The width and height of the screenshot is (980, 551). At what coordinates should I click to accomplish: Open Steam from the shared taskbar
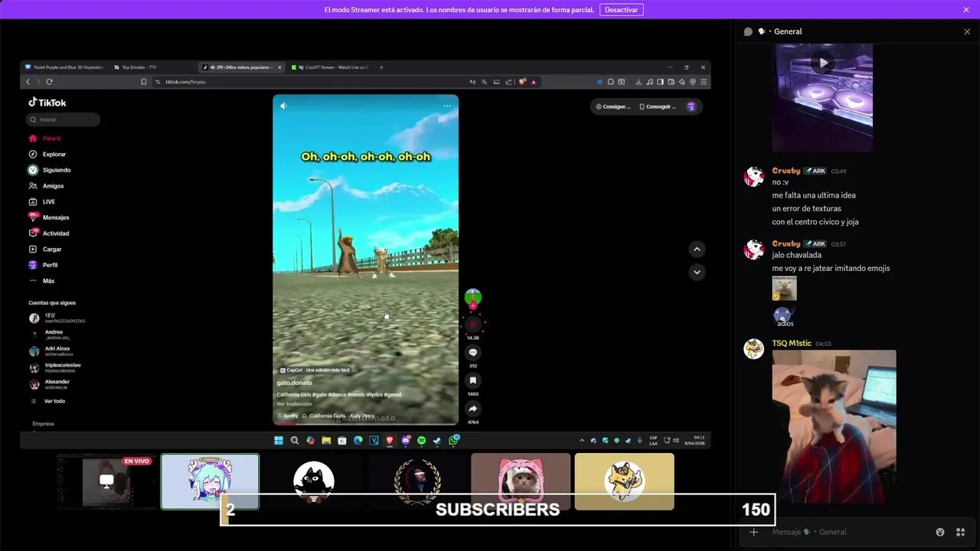[437, 440]
